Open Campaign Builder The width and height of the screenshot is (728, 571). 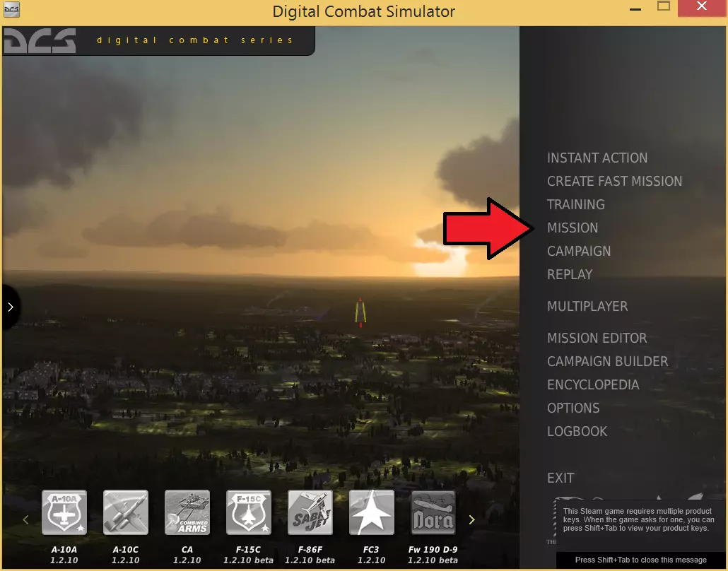point(608,361)
